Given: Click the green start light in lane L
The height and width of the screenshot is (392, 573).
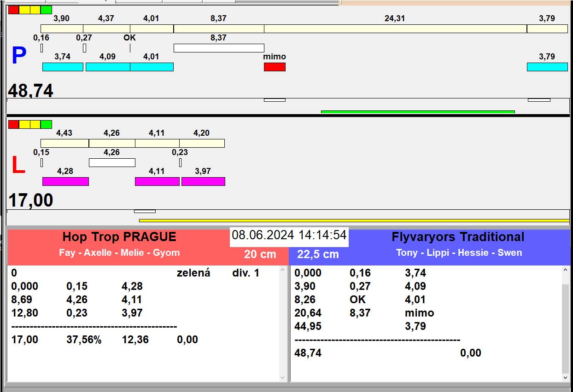Looking at the screenshot, I should pyautogui.click(x=46, y=124).
